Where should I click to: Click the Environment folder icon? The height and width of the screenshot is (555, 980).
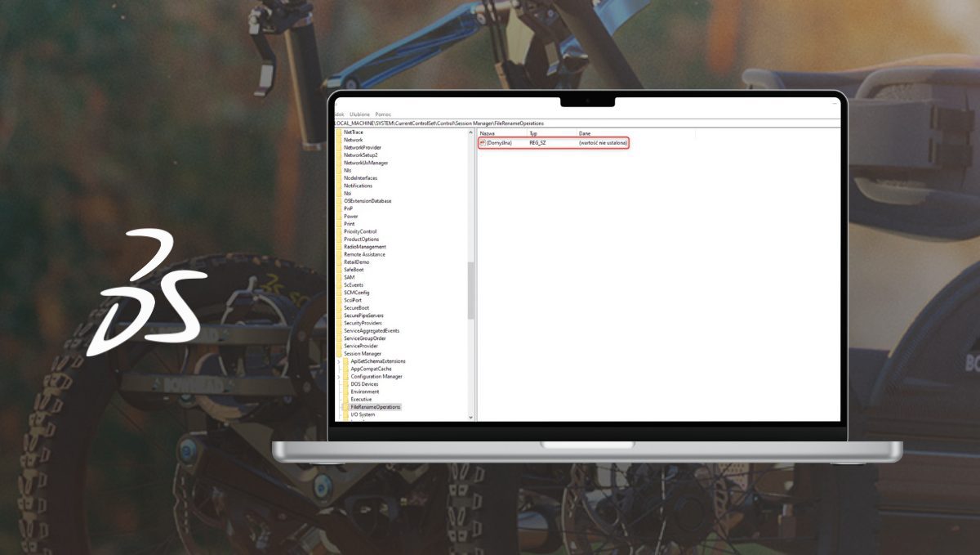click(x=345, y=392)
